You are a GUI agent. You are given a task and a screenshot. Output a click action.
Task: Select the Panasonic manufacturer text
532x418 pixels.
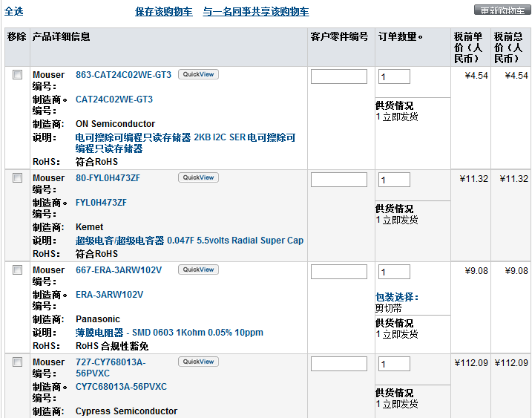98,319
